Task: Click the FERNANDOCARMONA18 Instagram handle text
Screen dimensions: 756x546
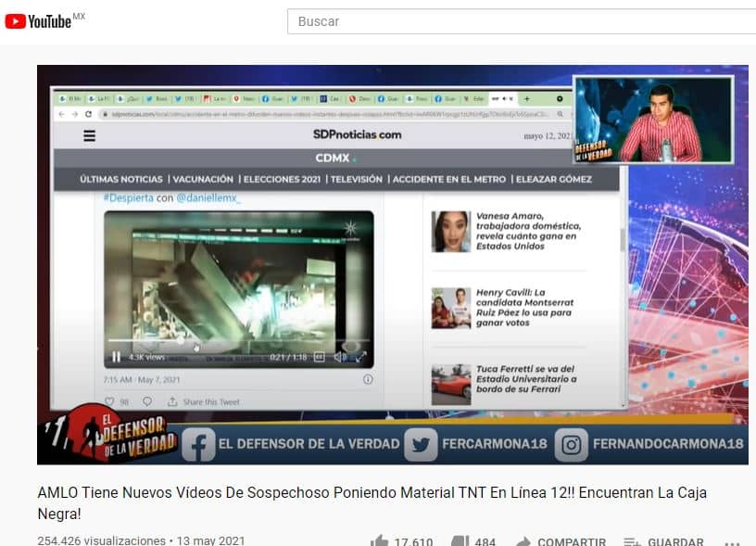Action: click(668, 444)
